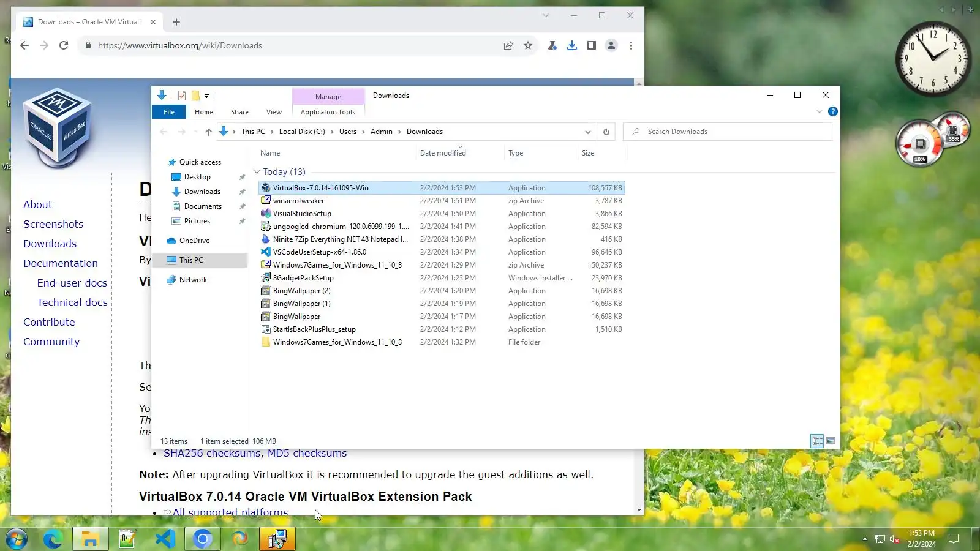
Task: Select the Manage contextual tab in Explorer
Action: 328,97
